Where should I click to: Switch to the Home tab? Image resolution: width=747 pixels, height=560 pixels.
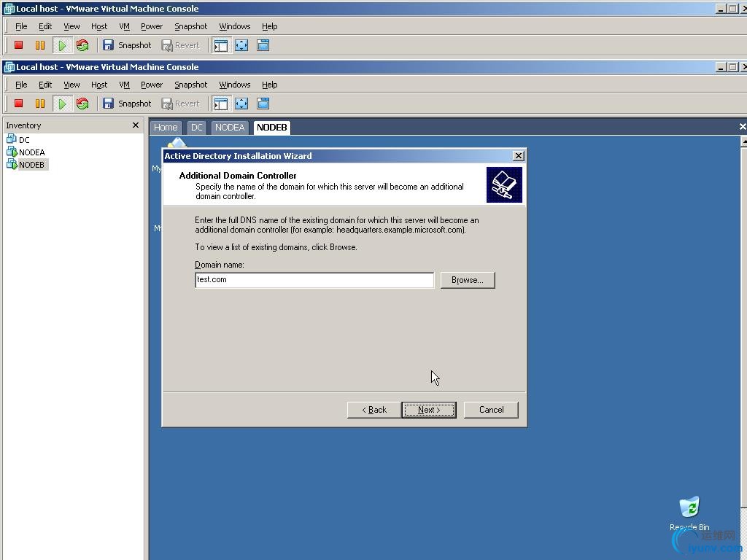pyautogui.click(x=166, y=127)
